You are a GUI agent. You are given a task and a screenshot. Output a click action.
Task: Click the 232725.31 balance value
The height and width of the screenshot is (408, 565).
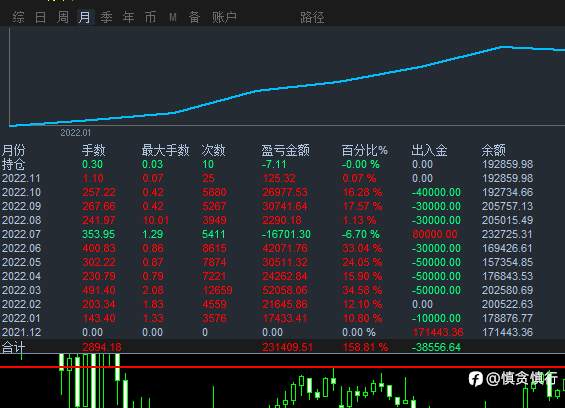pyautogui.click(x=507, y=234)
